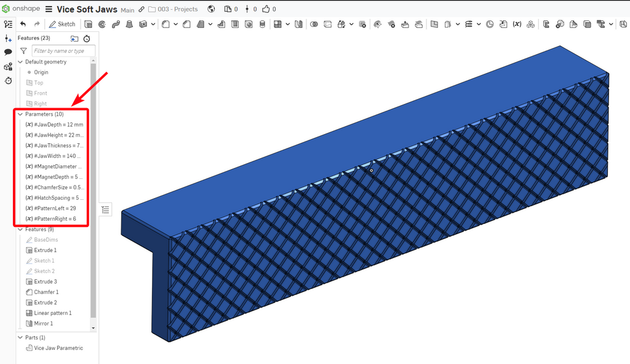Click the insert element plus icon in sidebar
This screenshot has width=630, height=364.
pyautogui.click(x=8, y=38)
